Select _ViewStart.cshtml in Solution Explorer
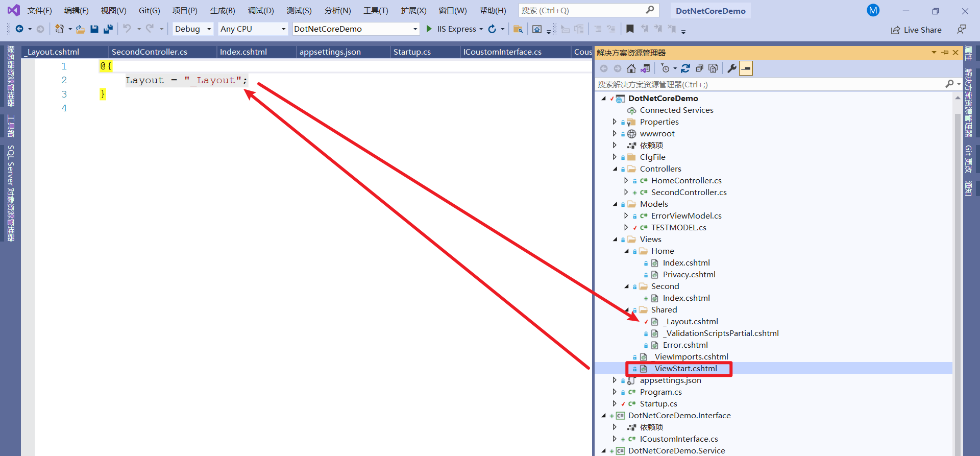Image resolution: width=980 pixels, height=456 pixels. pos(684,368)
